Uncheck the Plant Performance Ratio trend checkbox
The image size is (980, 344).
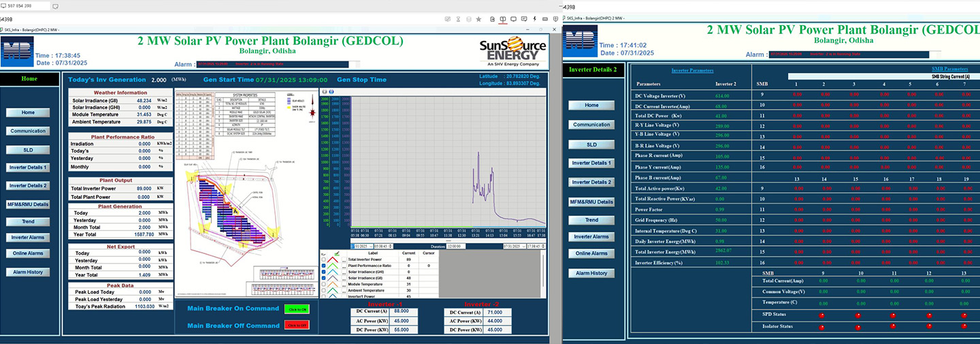323,266
